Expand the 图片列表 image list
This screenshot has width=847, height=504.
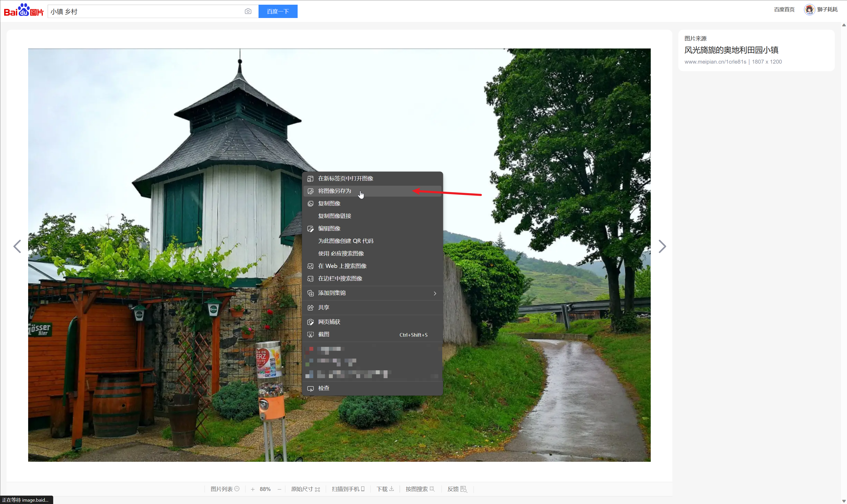[x=225, y=489]
